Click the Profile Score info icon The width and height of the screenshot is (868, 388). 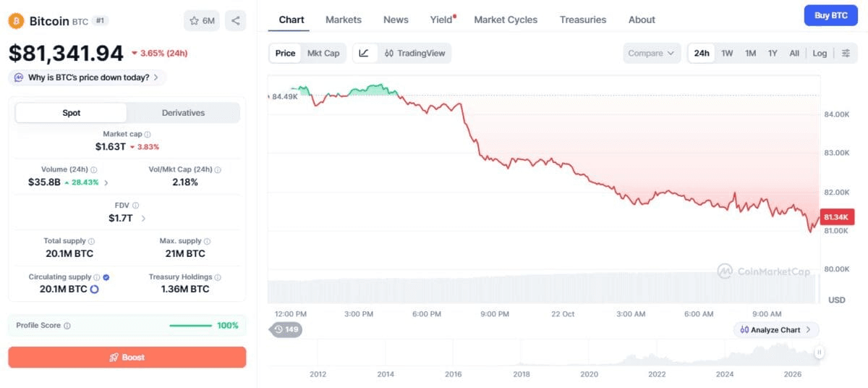coord(67,326)
